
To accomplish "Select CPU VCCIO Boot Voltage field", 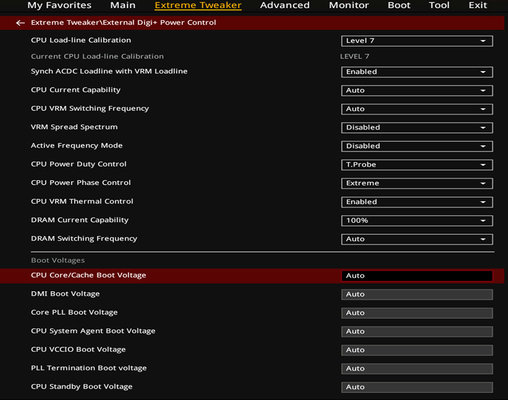I will [417, 350].
